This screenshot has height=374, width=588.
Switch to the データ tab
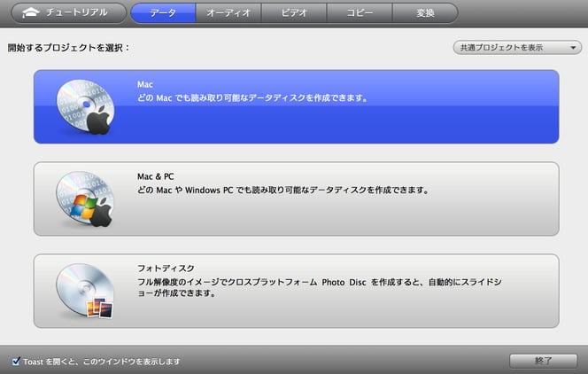pyautogui.click(x=163, y=13)
